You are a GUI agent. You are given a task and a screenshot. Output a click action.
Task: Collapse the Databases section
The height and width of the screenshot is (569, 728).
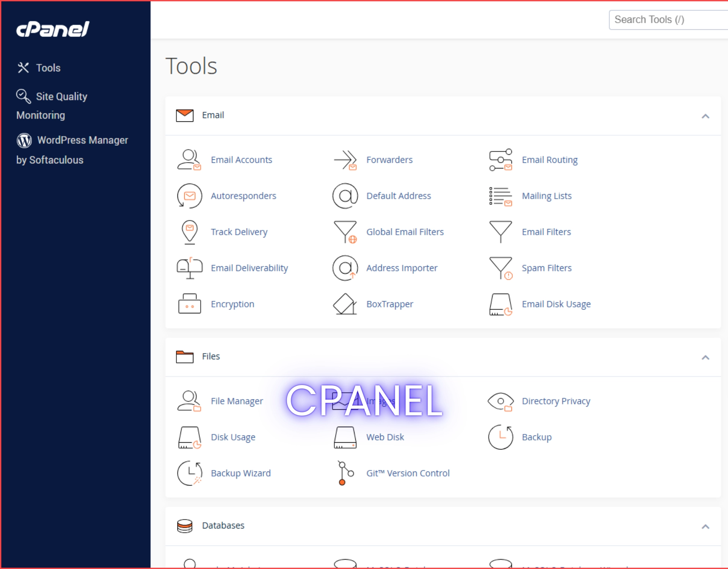click(x=705, y=527)
